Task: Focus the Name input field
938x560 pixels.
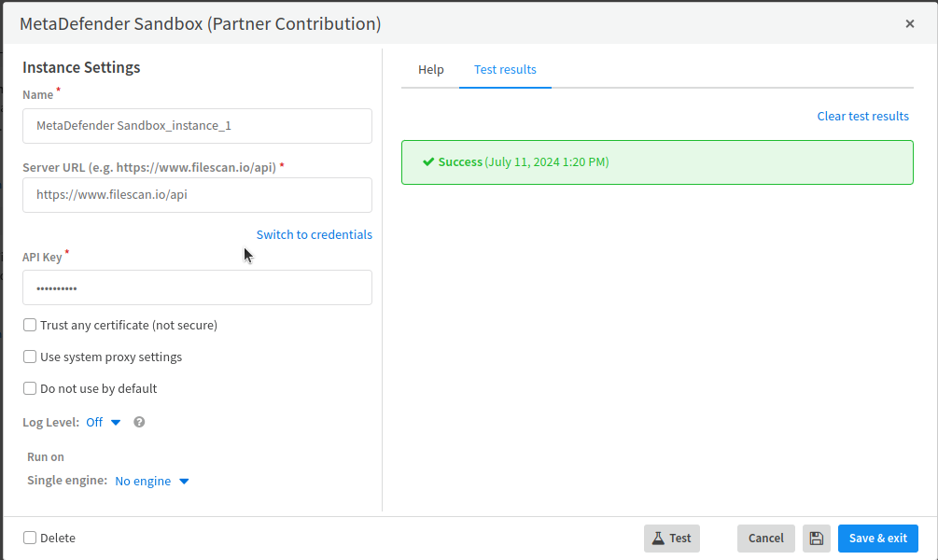Action: point(198,126)
